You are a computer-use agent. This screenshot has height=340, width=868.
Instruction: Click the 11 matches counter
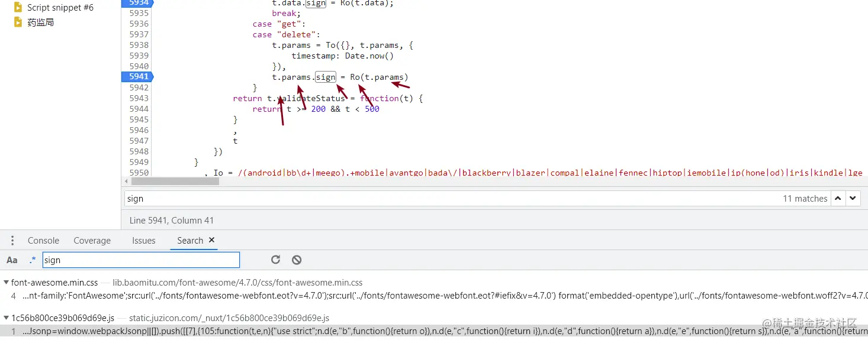pos(805,199)
